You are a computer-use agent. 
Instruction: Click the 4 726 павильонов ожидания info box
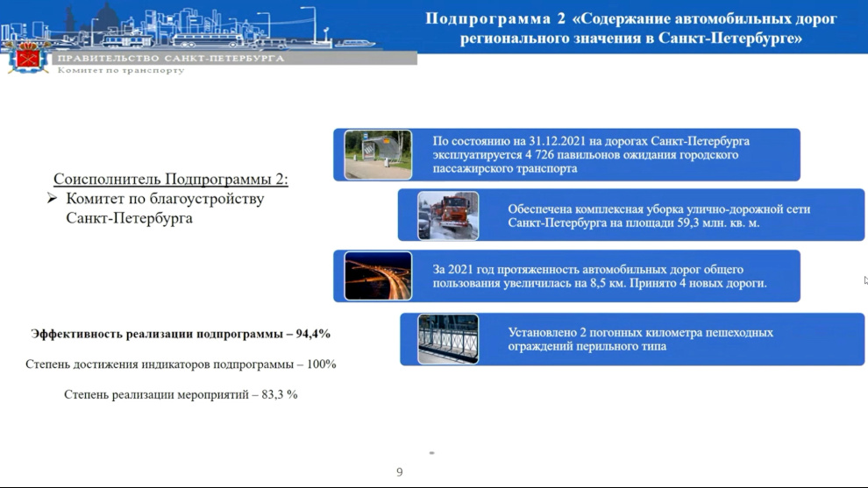(567, 155)
